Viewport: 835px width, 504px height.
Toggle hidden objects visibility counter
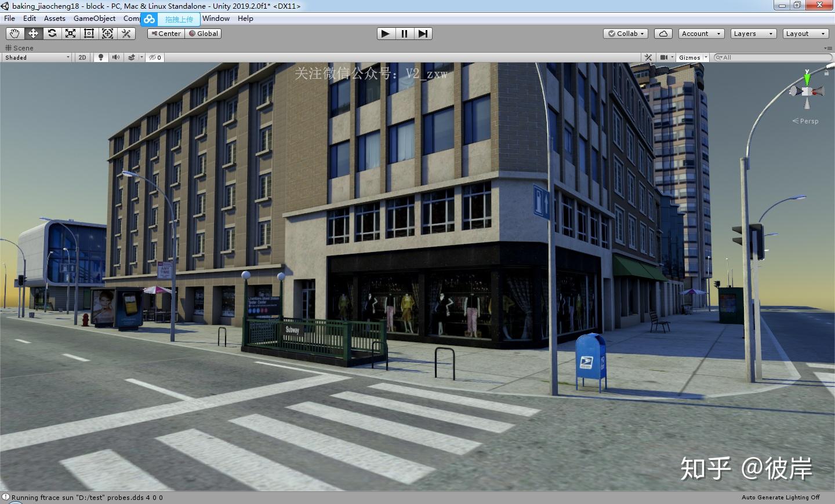point(155,57)
